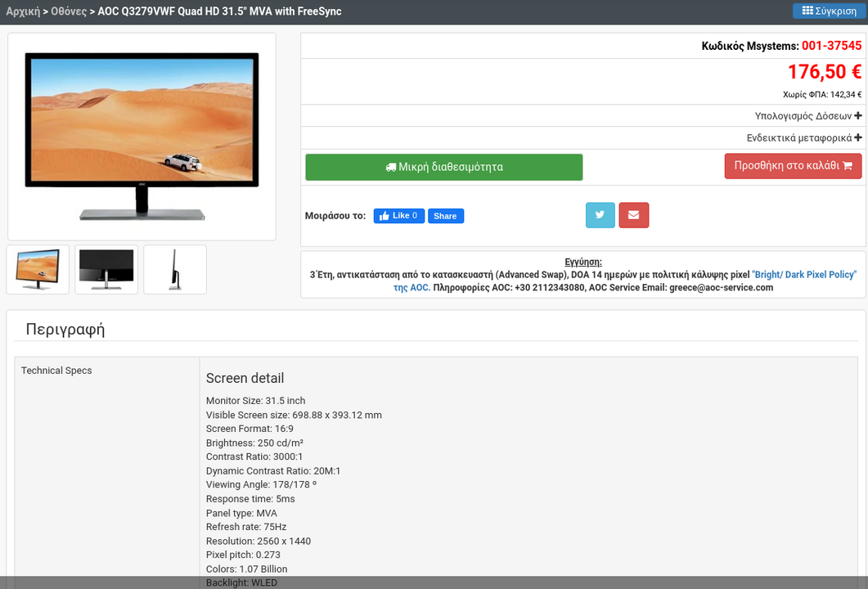
Task: Click the Visible Screen size line
Action: 294,416
